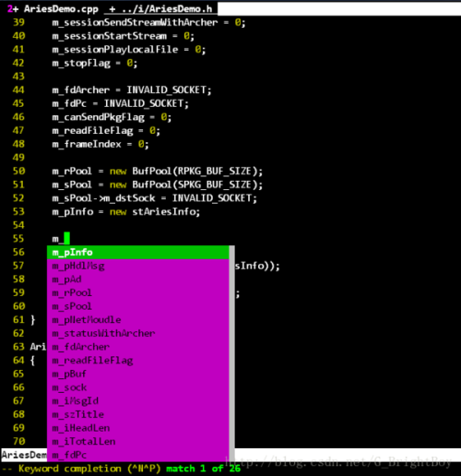Click m_sPool->m_dstSock on line 52
The image size is (461, 476).
point(103,198)
